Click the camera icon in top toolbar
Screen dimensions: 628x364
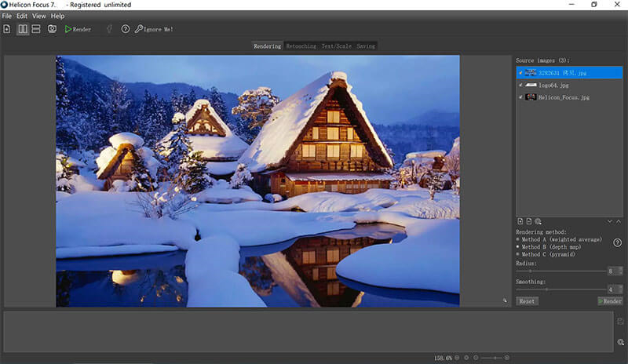52,29
